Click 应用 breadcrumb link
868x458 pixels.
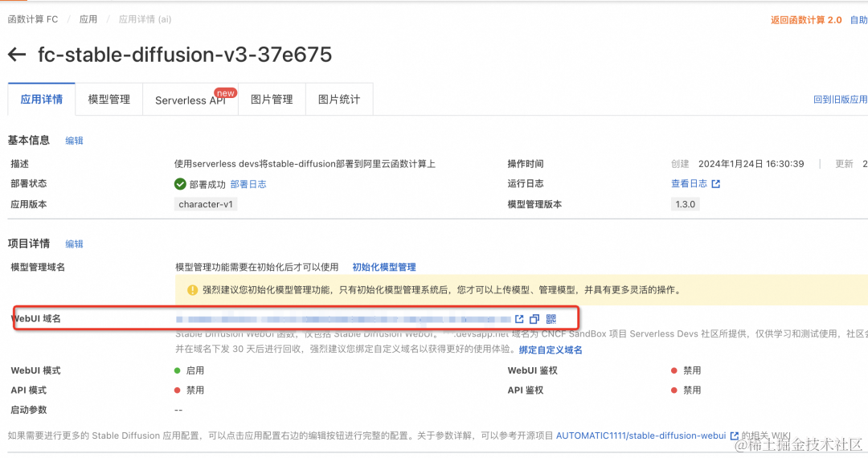(88, 19)
